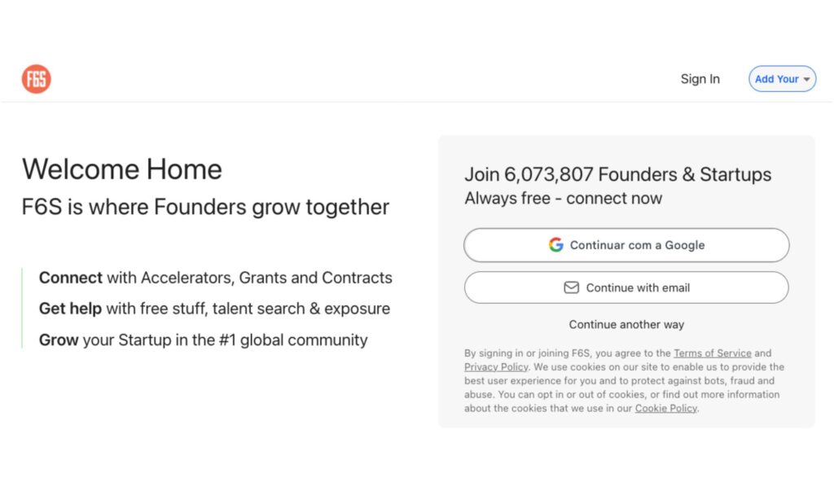Click the Join Founders & Startups heading
The image size is (834, 504).
point(617,174)
